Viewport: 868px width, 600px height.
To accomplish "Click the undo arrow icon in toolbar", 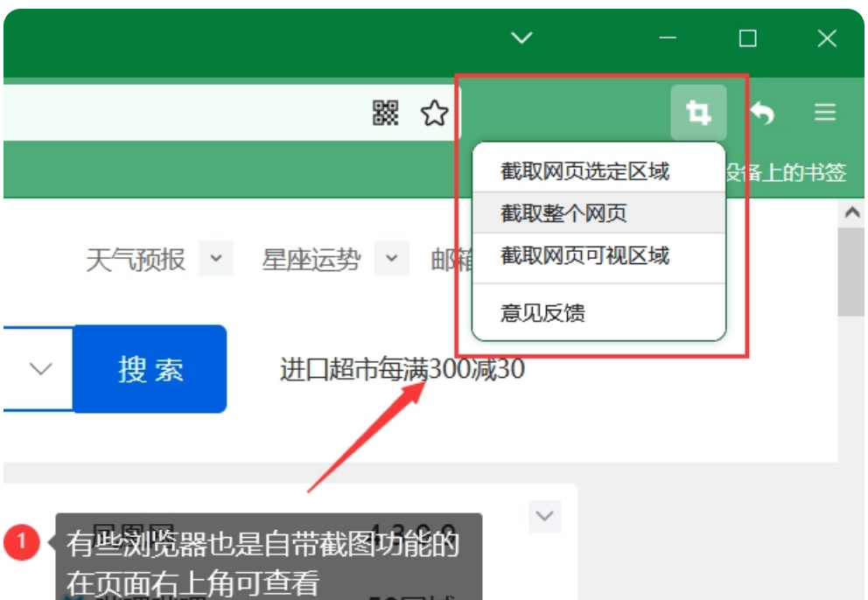I will [x=762, y=113].
